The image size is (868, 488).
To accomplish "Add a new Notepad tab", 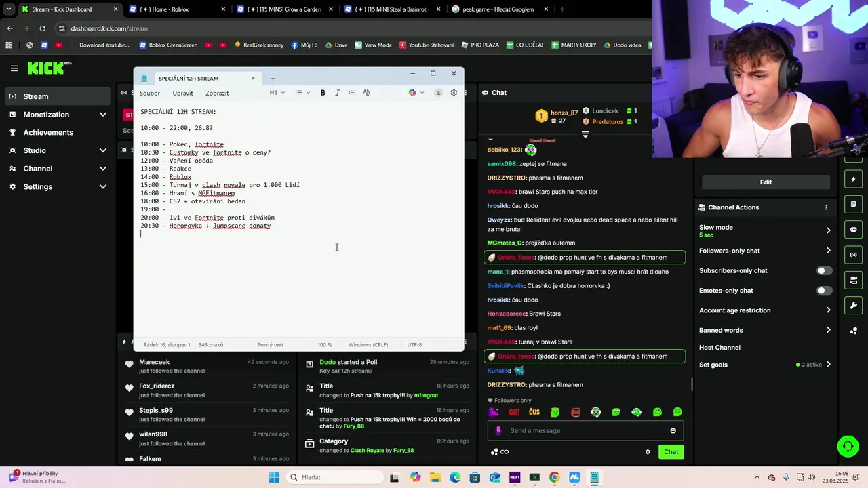I will 273,79.
